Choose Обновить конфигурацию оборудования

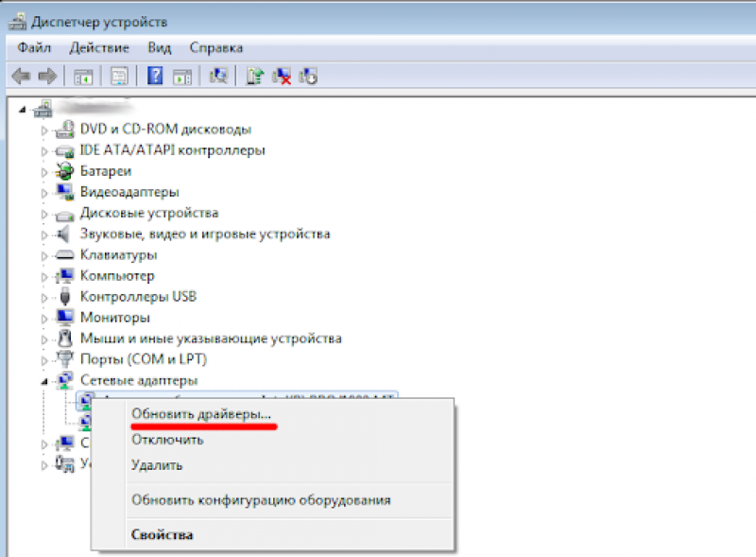(261, 500)
